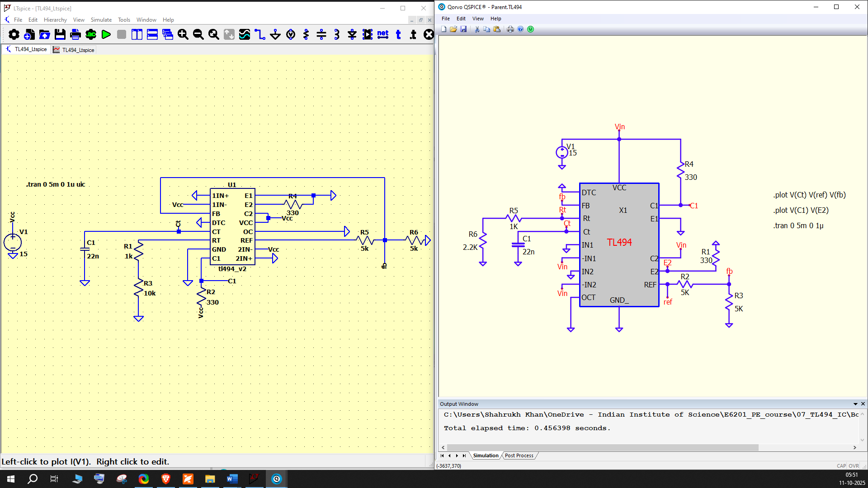Viewport: 868px width, 488px height.
Task: Jump to last tab with the navigation arrow
Action: 464,455
